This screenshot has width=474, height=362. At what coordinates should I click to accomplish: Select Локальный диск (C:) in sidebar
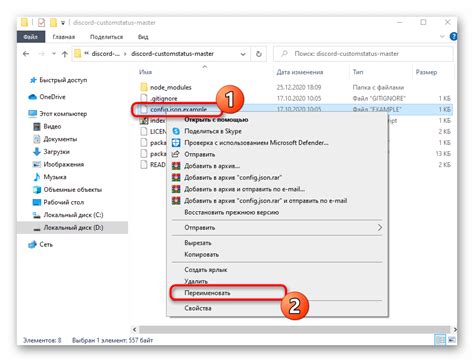73,215
